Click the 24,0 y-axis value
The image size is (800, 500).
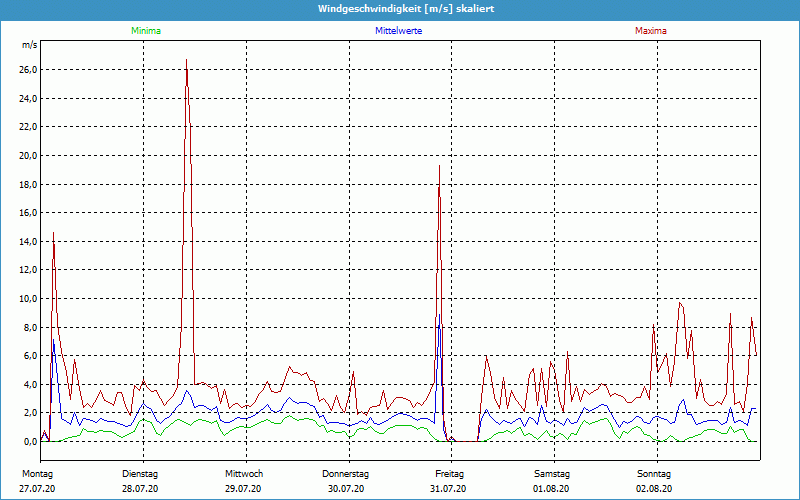coord(29,98)
